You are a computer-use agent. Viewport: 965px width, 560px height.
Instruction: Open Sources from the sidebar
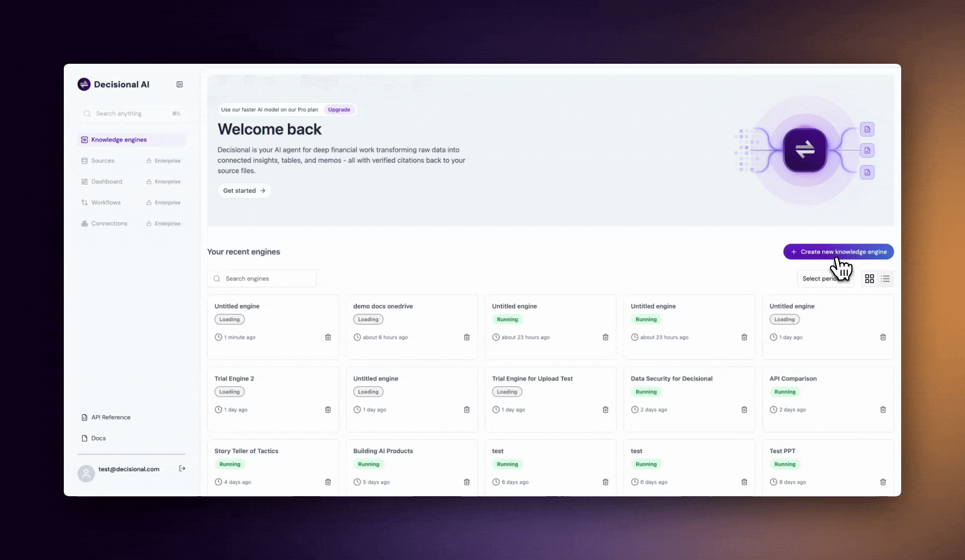point(102,160)
